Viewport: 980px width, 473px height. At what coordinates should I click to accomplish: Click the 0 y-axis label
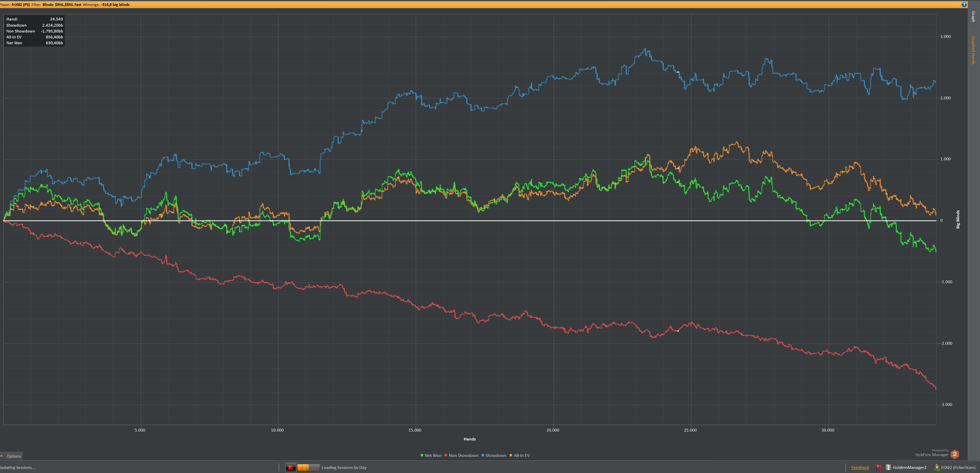[942, 220]
